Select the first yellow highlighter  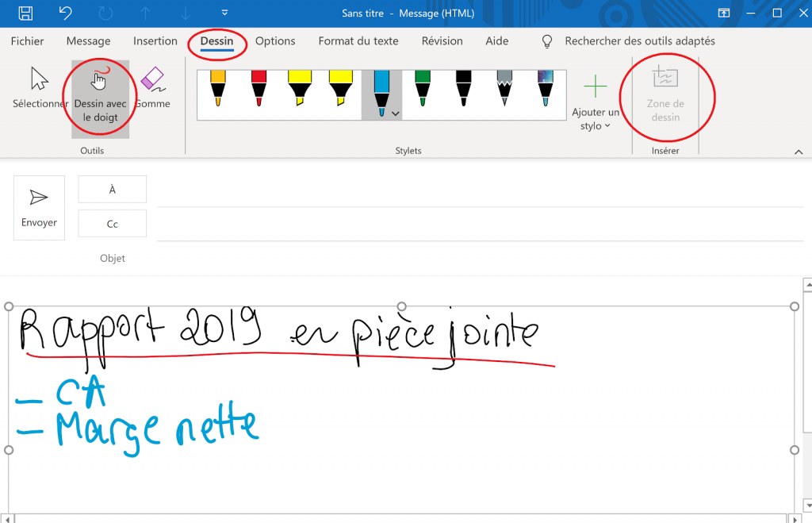300,88
